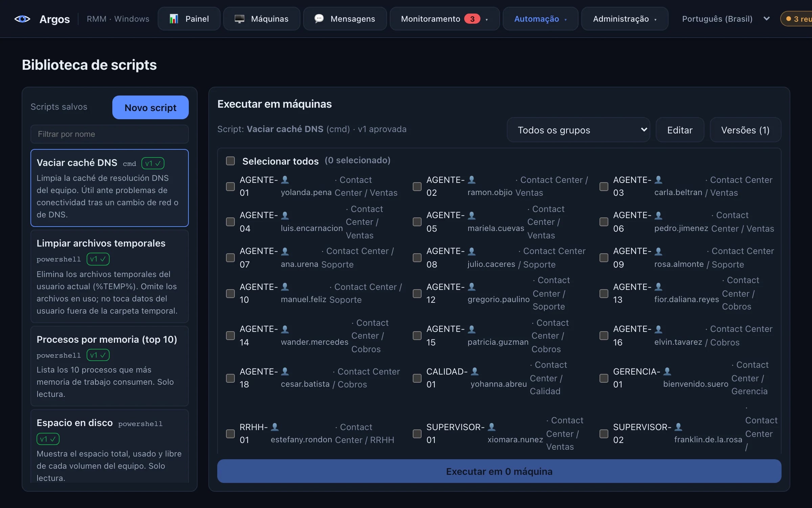
Task: Tick the AGENTE-02 checkbox
Action: pos(417,186)
